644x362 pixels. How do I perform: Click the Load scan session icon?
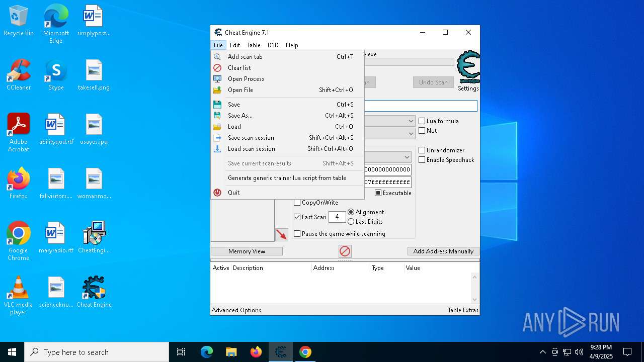(217, 149)
